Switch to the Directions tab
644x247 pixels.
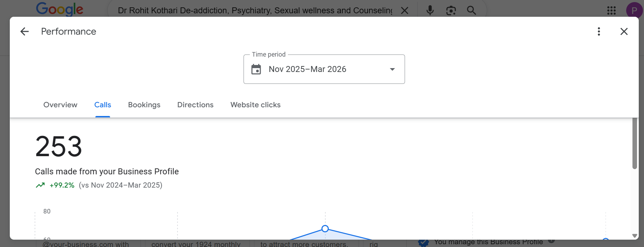[195, 105]
